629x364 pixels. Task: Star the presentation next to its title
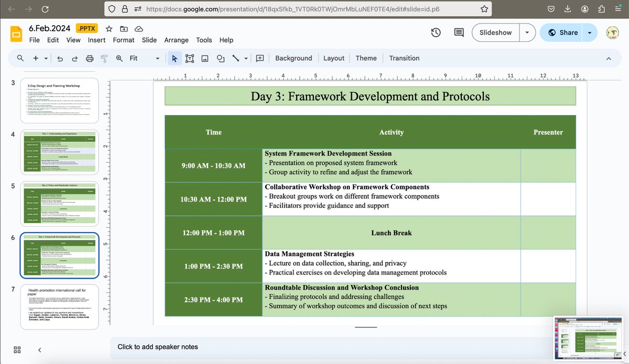(109, 28)
